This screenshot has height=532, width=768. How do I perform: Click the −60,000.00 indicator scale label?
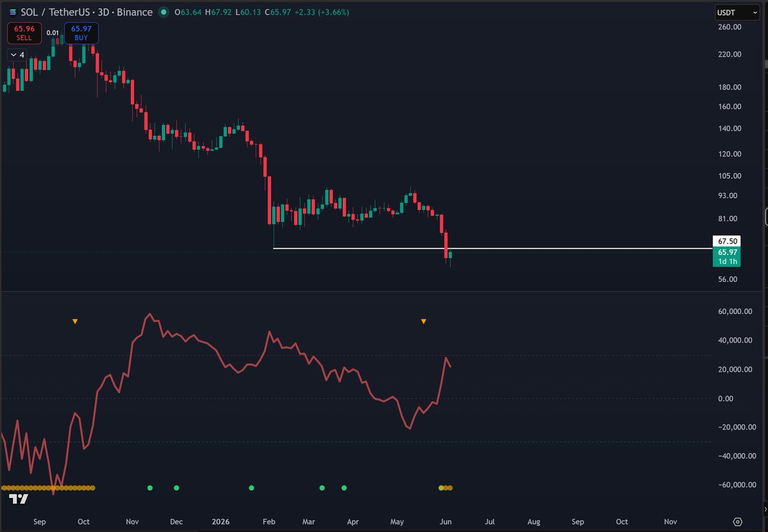pos(738,485)
